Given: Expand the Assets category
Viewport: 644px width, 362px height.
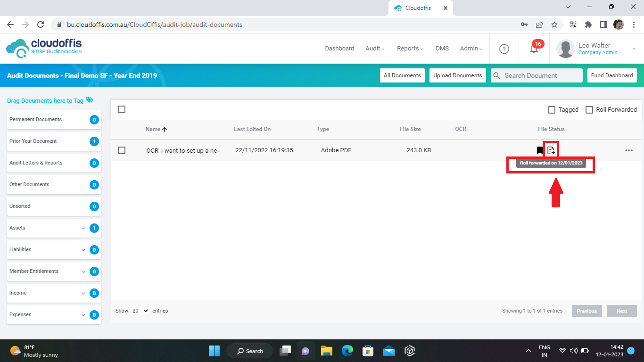Looking at the screenshot, I should coord(83,228).
